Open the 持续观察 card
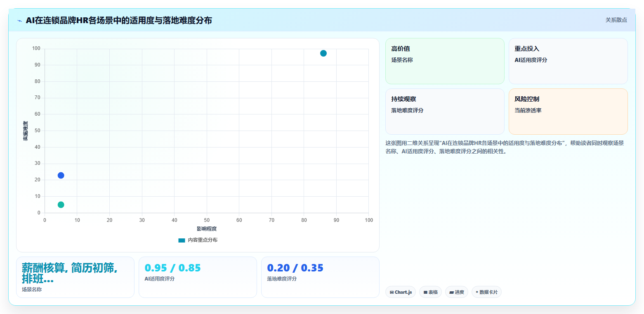 tap(445, 112)
